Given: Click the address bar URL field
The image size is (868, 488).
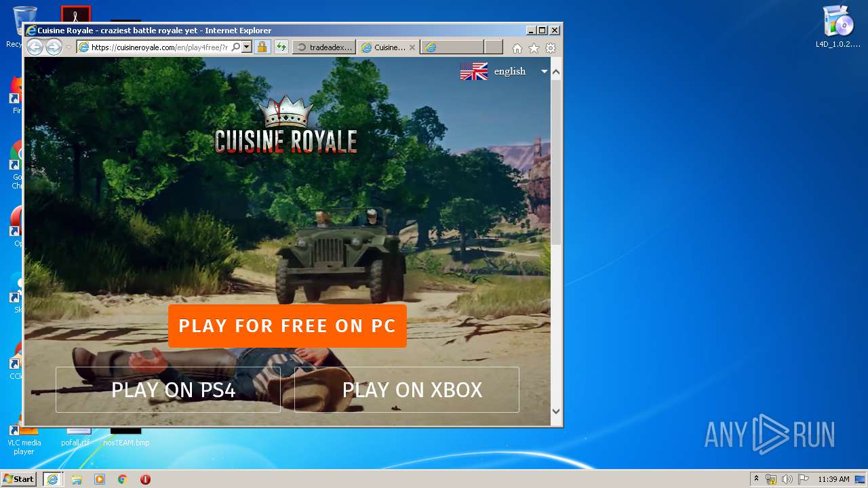Looking at the screenshot, I should pos(159,47).
